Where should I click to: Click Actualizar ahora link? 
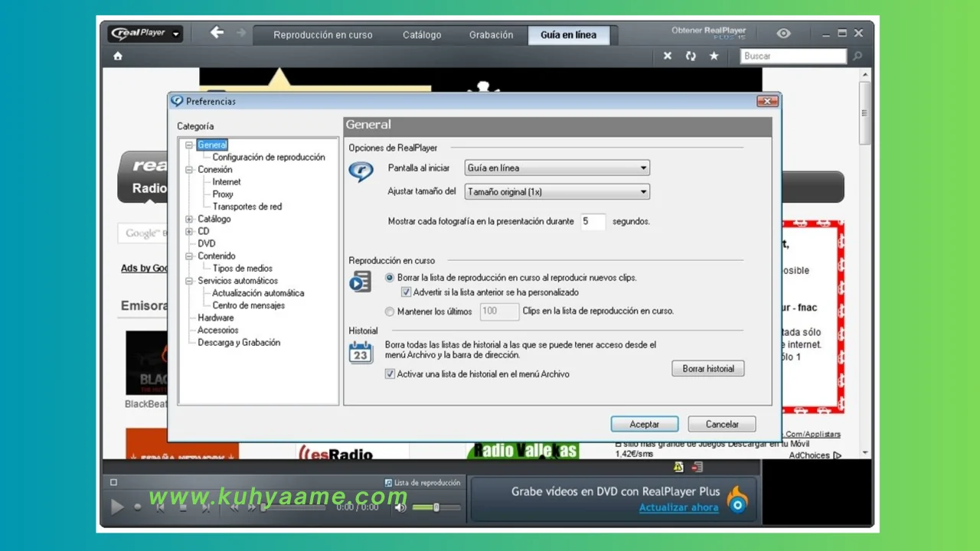tap(679, 507)
